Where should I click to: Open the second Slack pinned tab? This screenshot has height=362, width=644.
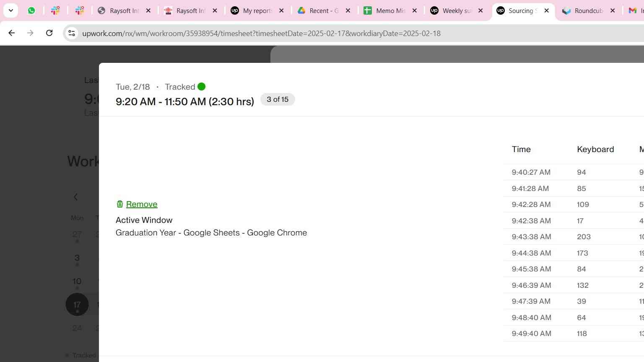80,10
